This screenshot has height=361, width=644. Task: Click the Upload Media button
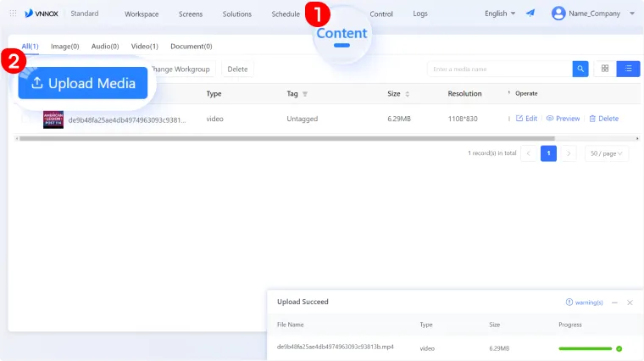point(83,83)
